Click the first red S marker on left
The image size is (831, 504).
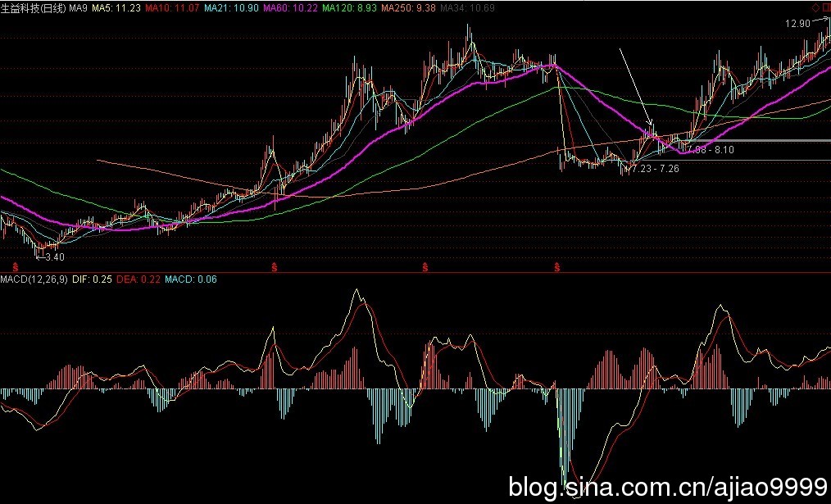16,266
